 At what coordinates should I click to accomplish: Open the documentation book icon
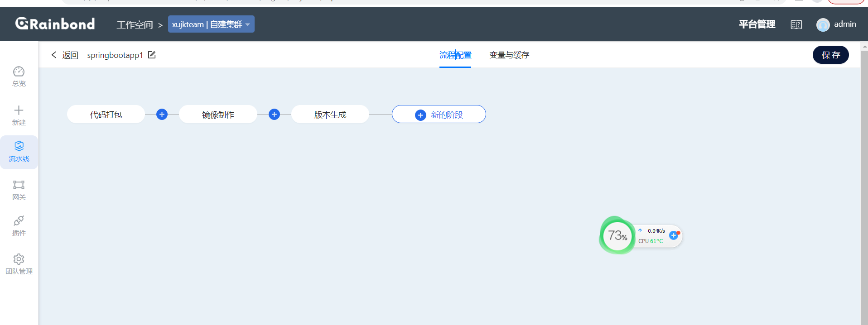[x=796, y=24]
